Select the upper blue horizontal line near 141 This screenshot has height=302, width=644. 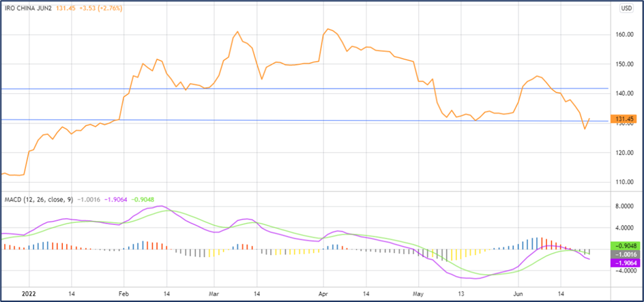pos(304,88)
